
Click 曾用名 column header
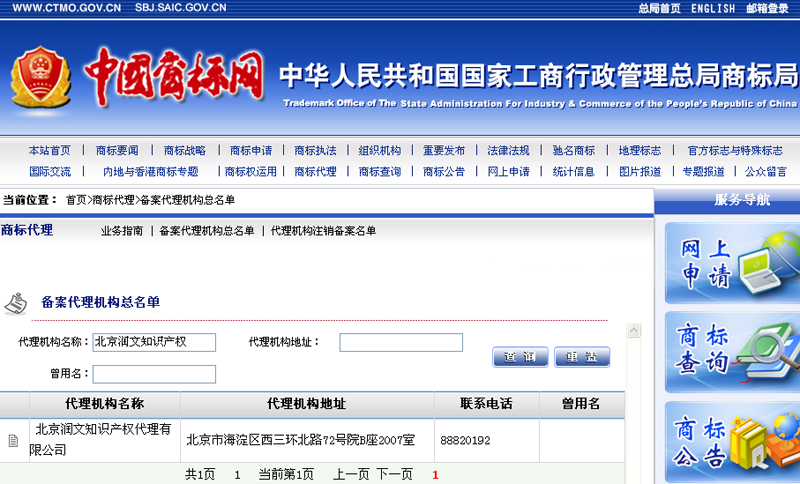(581, 404)
